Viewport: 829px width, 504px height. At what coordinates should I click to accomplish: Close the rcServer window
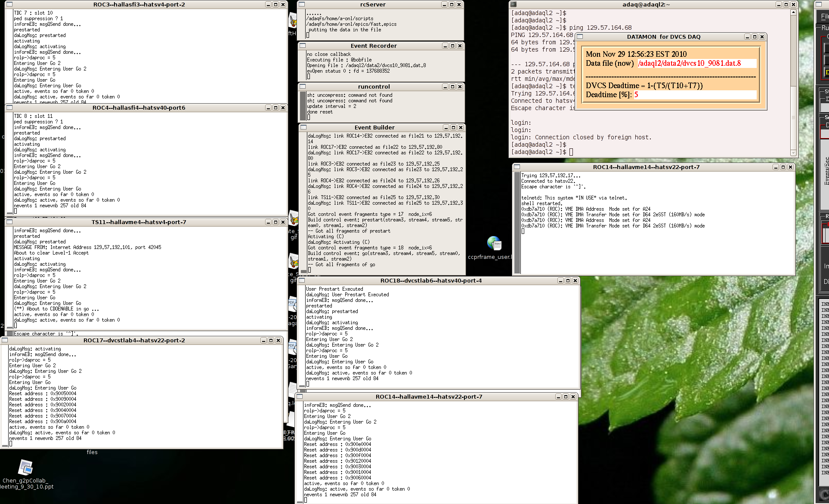[459, 4]
